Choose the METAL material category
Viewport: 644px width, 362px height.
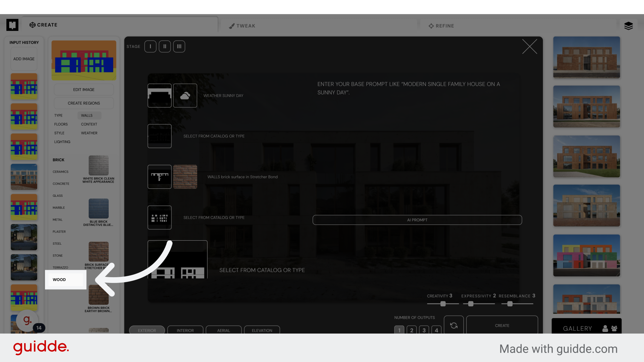click(x=57, y=220)
